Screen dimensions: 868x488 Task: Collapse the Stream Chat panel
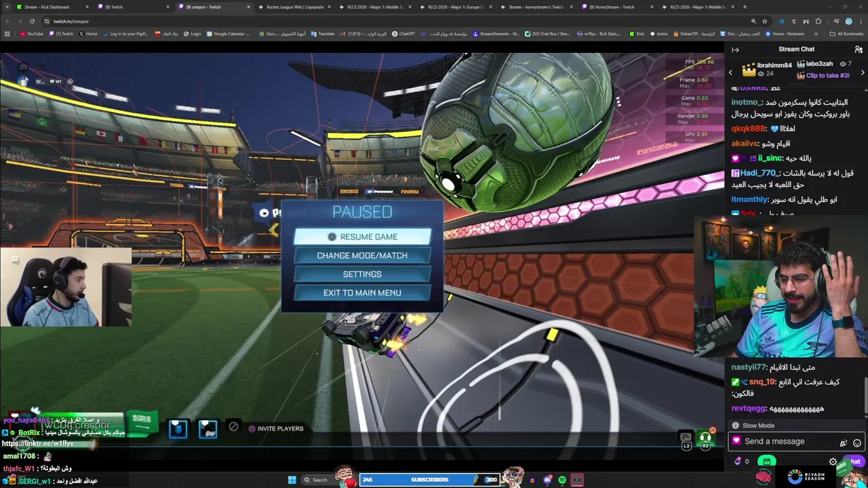coord(735,49)
